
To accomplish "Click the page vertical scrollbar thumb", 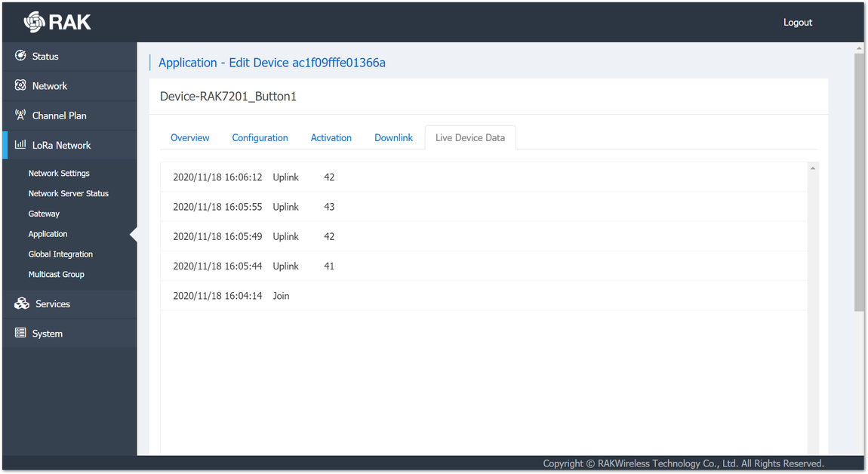I will point(859,183).
